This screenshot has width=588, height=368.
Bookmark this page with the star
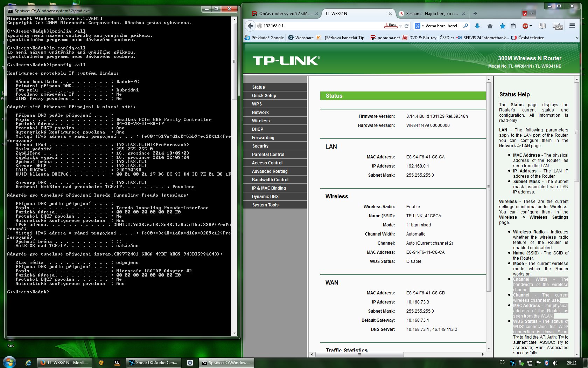(503, 26)
